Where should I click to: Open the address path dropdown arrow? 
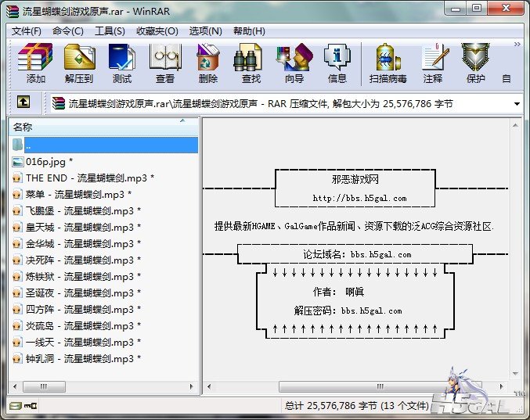pos(517,104)
